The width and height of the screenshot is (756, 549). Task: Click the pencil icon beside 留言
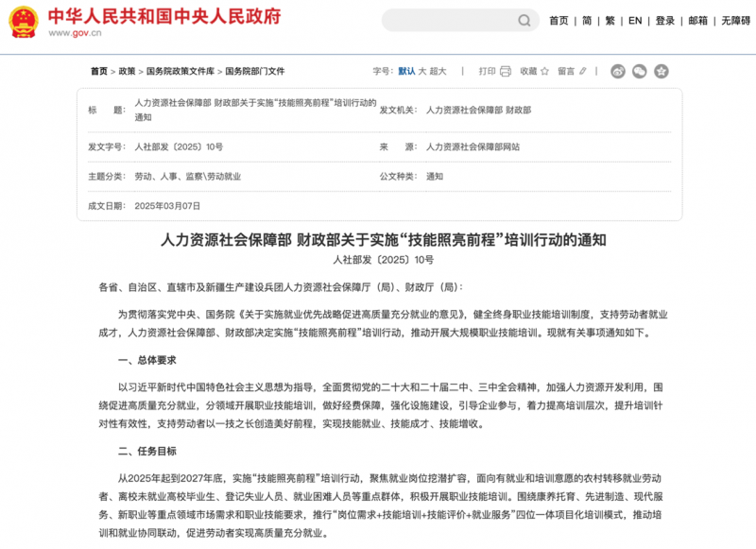584,71
